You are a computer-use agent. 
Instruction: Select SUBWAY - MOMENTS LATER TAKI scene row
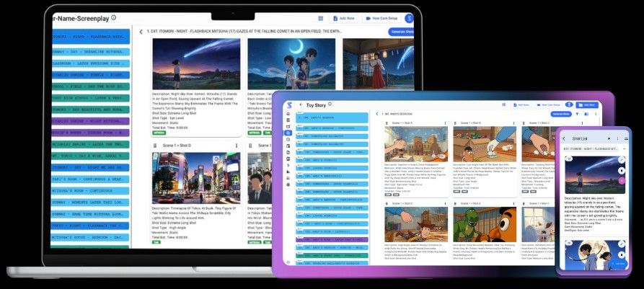(x=90, y=203)
